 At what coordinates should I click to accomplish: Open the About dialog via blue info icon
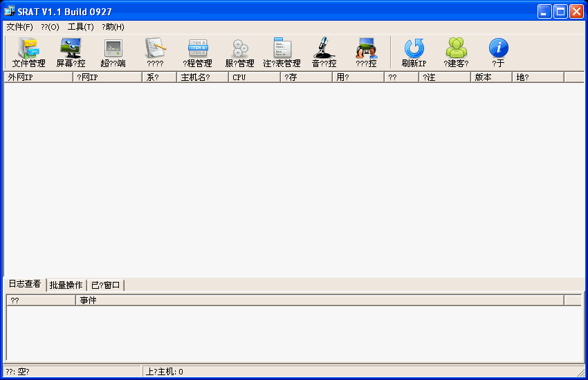[498, 53]
